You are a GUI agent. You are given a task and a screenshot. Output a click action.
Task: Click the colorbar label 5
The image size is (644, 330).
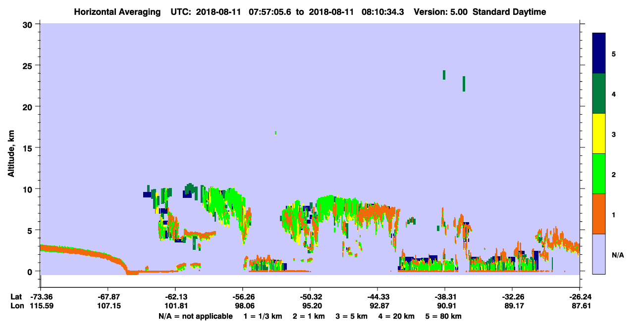[x=614, y=53]
